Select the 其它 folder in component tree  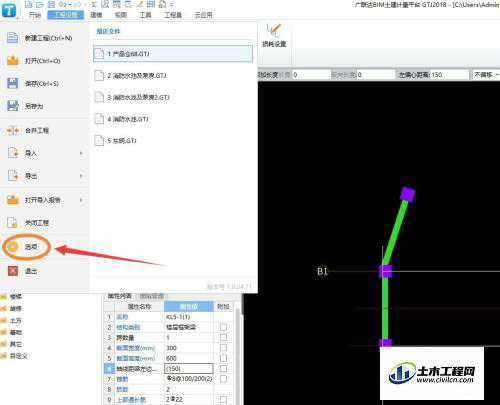[15, 344]
